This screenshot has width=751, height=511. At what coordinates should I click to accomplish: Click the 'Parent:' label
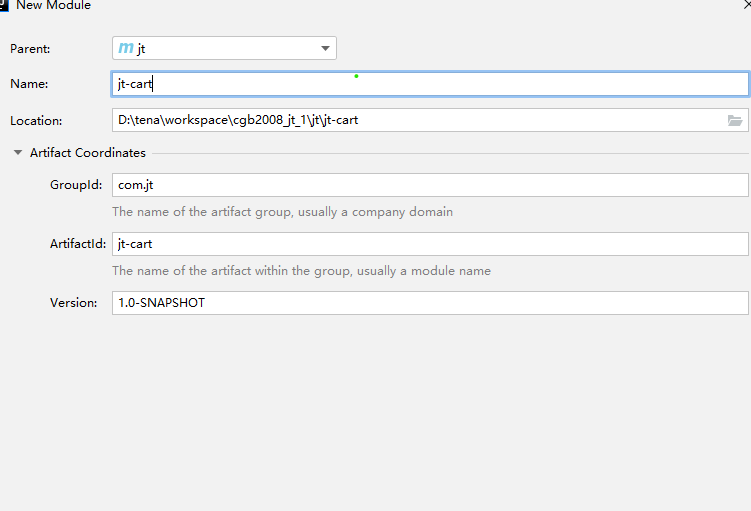coord(30,49)
